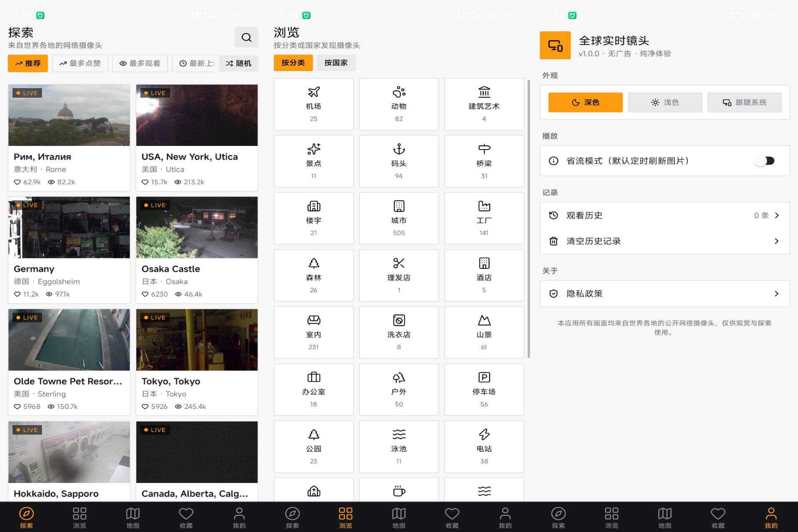Open search in the Explore screen
This screenshot has width=798, height=532.
[246, 37]
